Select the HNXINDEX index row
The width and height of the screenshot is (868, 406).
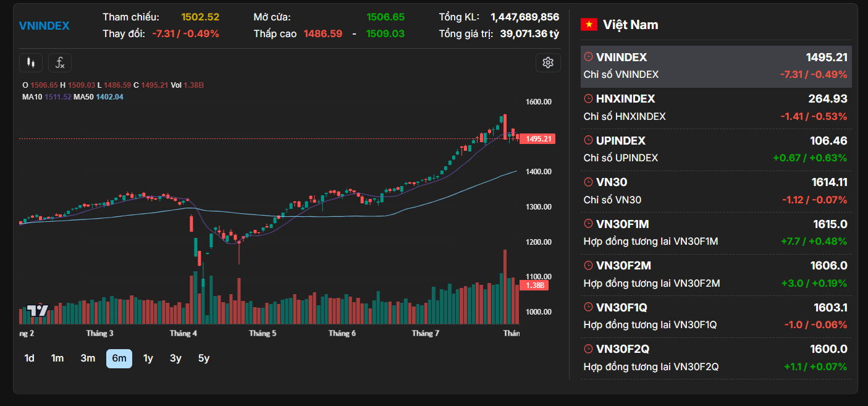(x=716, y=108)
